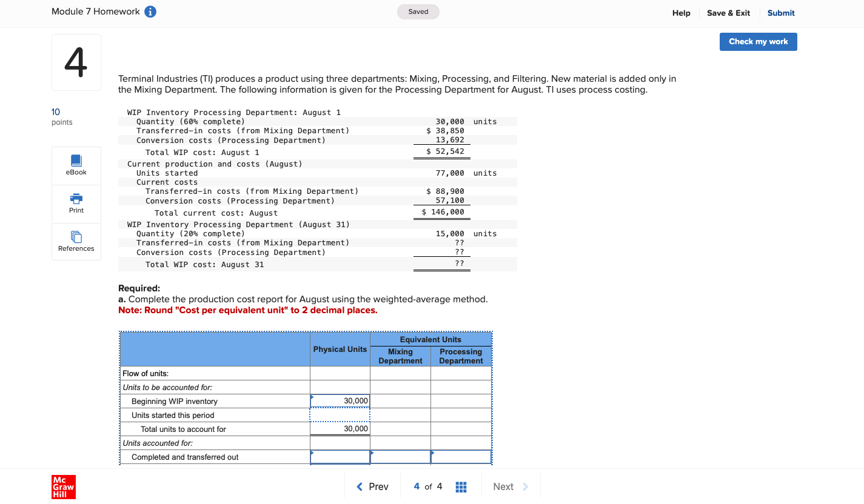Click the Beginning WIP inventory 30,000 cell
The image size is (864, 504).
coord(340,400)
